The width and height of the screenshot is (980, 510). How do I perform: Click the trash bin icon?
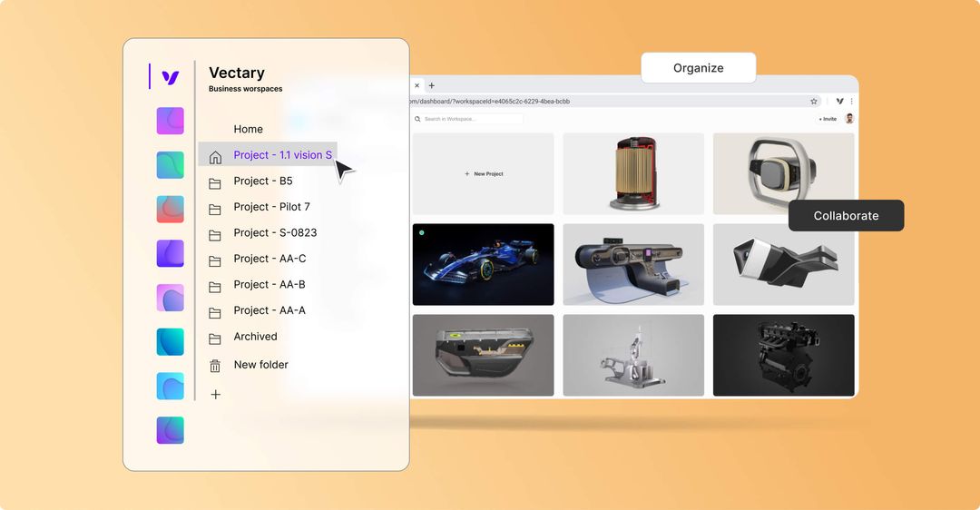click(215, 366)
